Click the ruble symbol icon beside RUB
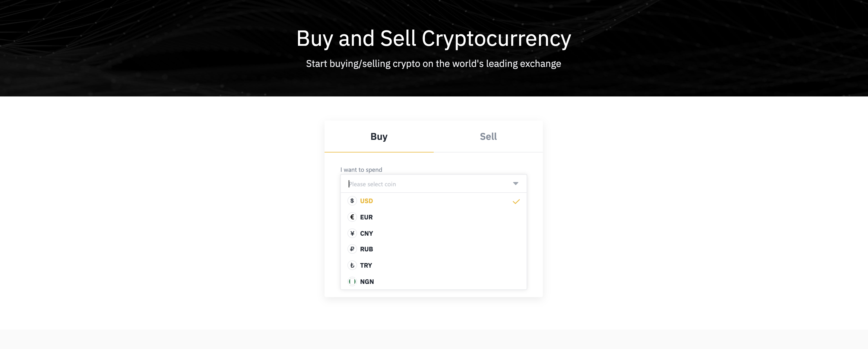This screenshot has height=349, width=868. (x=352, y=249)
